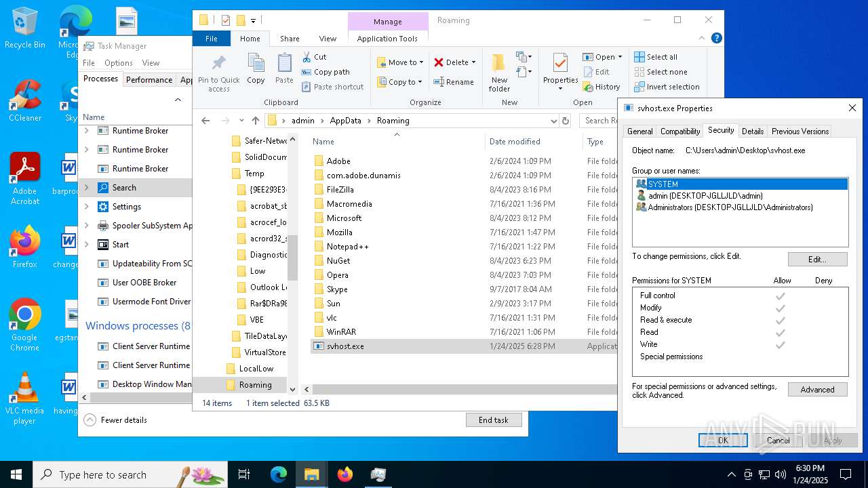Viewport: 868px width, 488px height.
Task: Click Paste shortcut in ribbon
Action: tap(333, 87)
